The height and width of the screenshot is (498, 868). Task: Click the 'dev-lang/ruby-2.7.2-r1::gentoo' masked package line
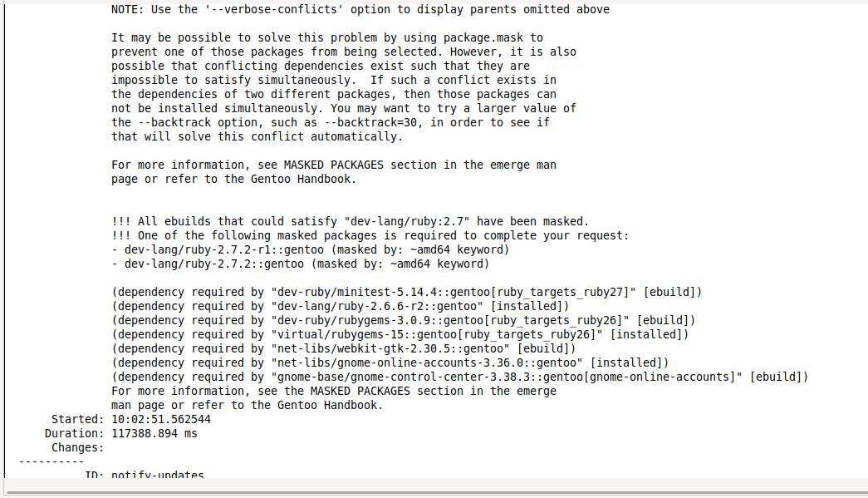[310, 249]
